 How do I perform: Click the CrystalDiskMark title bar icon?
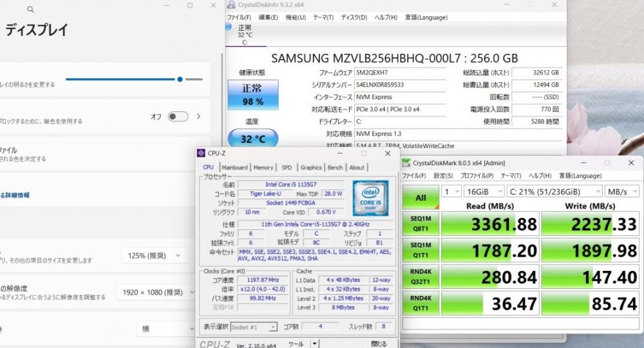pos(406,163)
